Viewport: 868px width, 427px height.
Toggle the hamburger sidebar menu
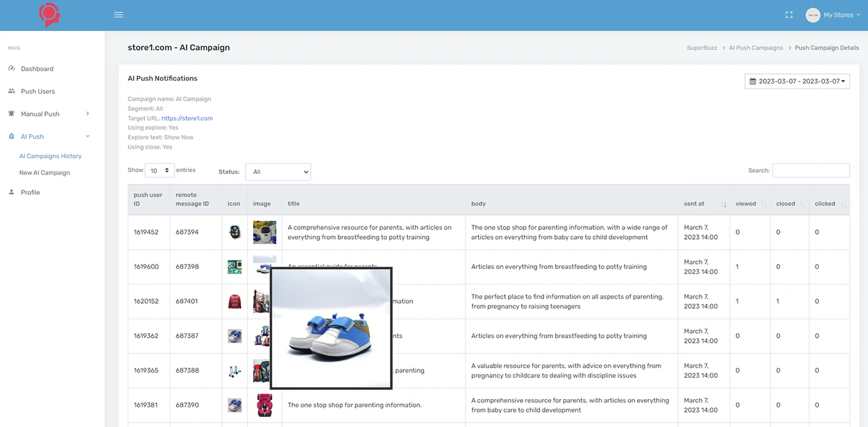click(118, 15)
